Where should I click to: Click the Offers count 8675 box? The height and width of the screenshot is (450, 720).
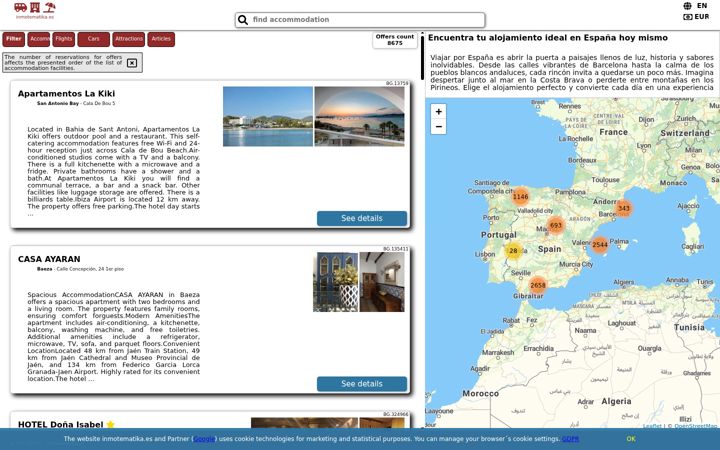pos(395,40)
